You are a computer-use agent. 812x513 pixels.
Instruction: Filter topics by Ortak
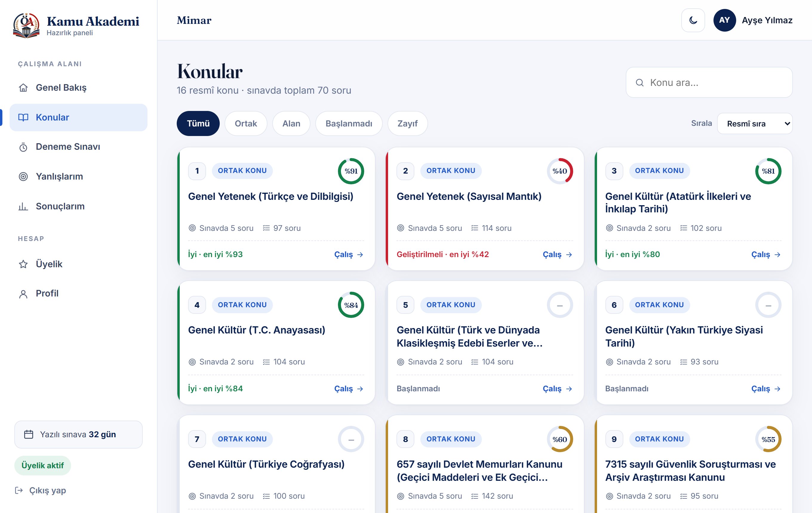[246, 123]
